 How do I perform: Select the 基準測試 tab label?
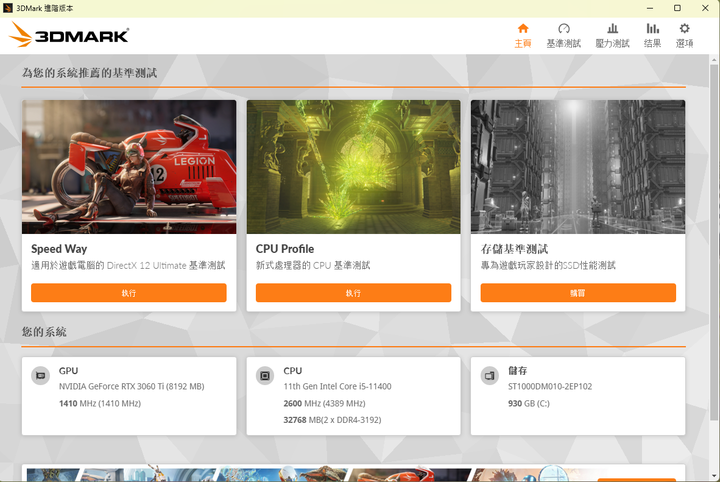[x=564, y=44]
